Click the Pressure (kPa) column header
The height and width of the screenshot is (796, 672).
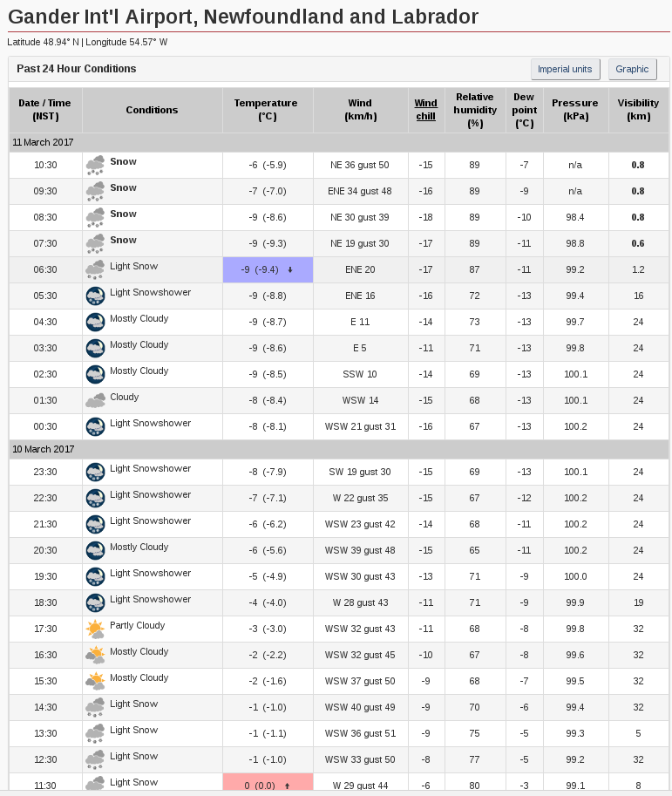click(x=575, y=110)
